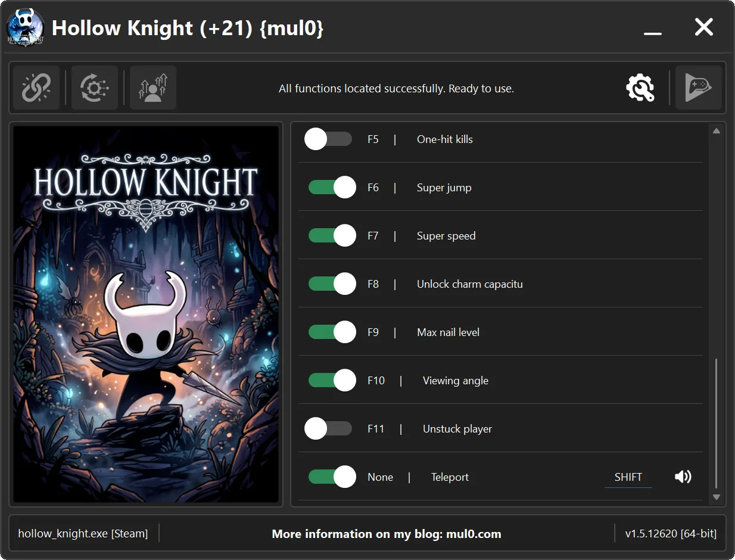Viewport: 735px width, 560px height.
Task: Click the scrollbar down arrow
Action: click(x=717, y=497)
